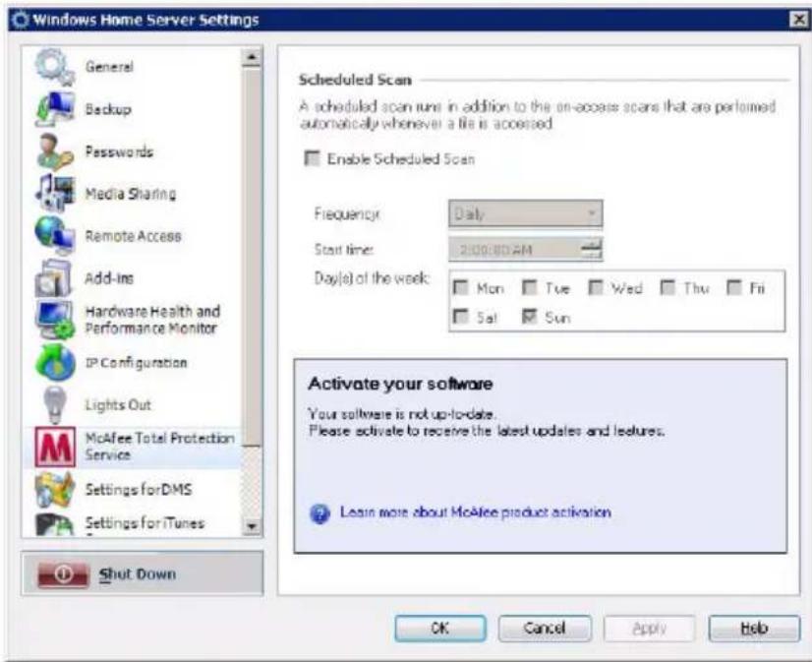This screenshot has height=662, width=812.
Task: Select the Add-ins icon
Action: click(x=54, y=277)
